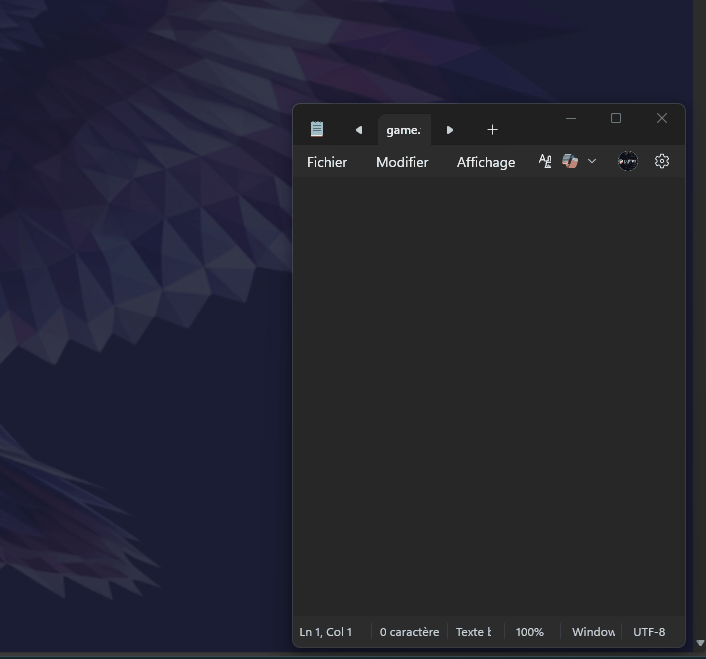This screenshot has width=706, height=659.
Task: Click inside the empty text editor area
Action: pyautogui.click(x=489, y=396)
